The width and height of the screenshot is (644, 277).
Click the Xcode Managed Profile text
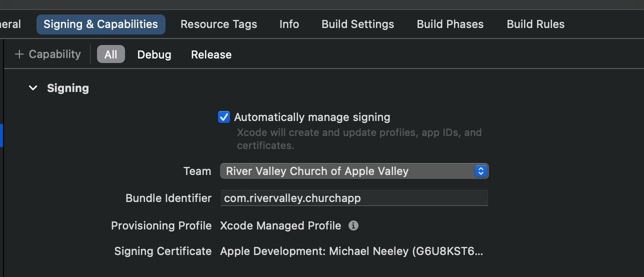click(x=280, y=225)
